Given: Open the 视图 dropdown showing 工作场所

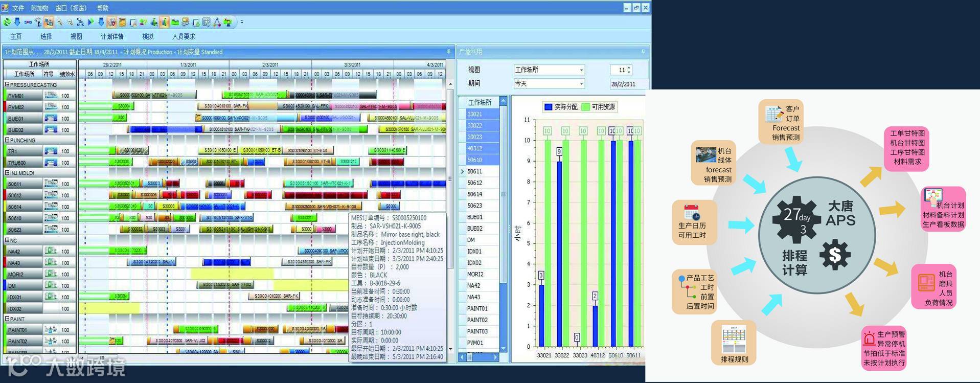Looking at the screenshot, I should click(x=549, y=70).
